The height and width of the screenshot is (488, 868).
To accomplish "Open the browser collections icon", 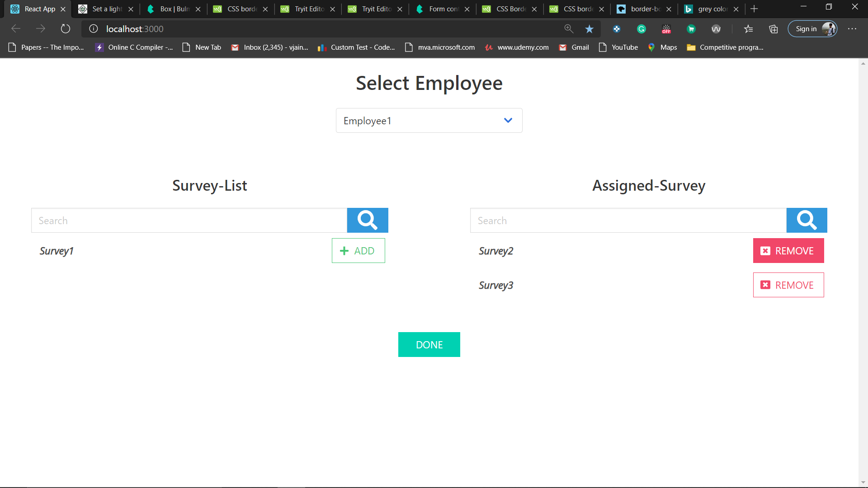I will click(x=774, y=29).
